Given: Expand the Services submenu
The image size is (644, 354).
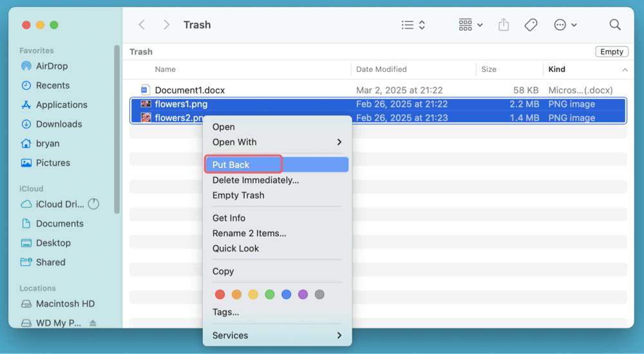Looking at the screenshot, I should tap(277, 335).
